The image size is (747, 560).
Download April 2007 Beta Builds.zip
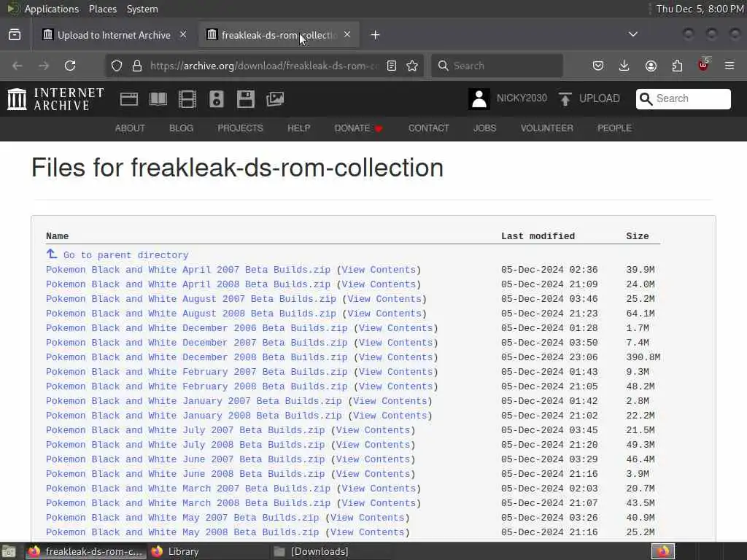[188, 270]
